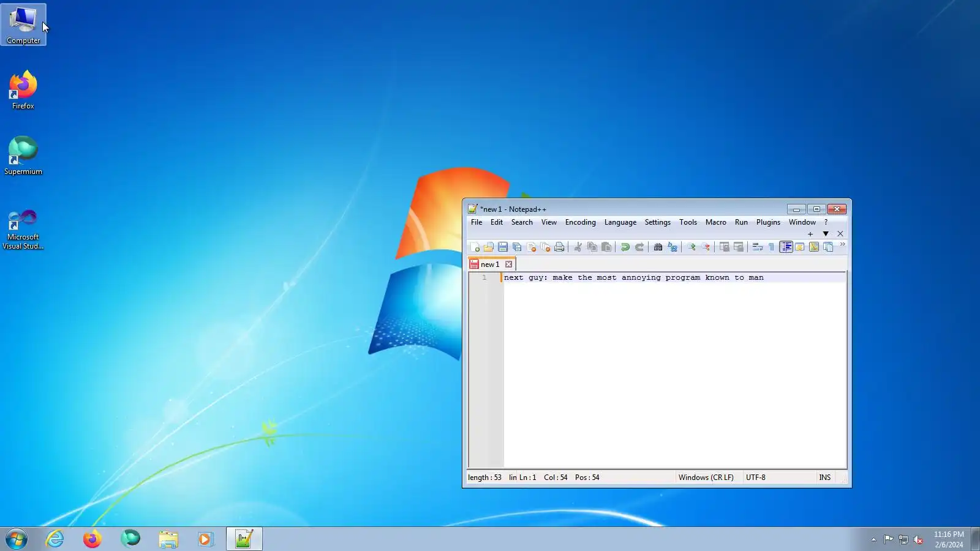This screenshot has height=551, width=980.
Task: Click "length : 53" in the status bar
Action: [x=484, y=478]
